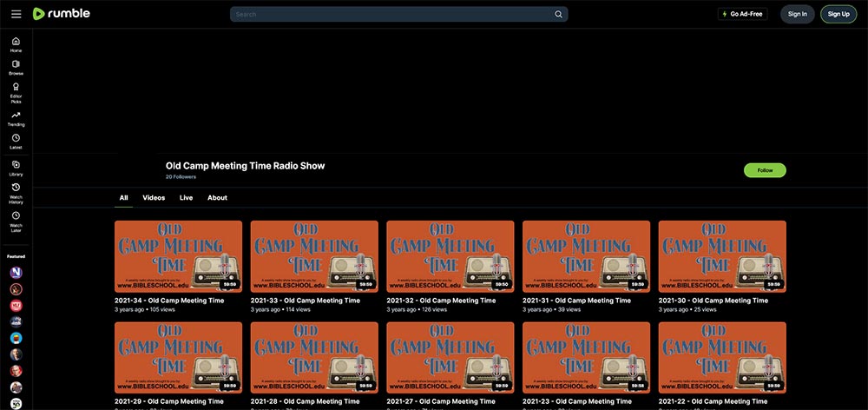The height and width of the screenshot is (410, 868).
Task: Switch to the Live tab
Action: coord(186,198)
